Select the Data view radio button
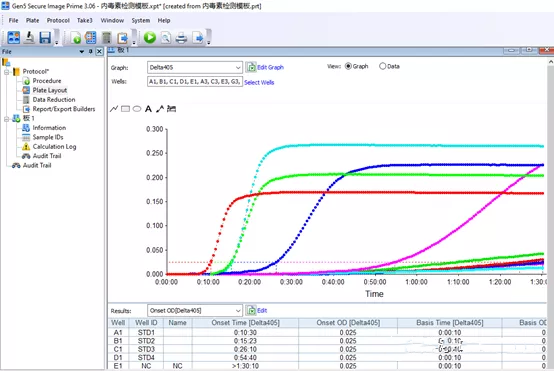554x371 pixels. click(x=382, y=66)
